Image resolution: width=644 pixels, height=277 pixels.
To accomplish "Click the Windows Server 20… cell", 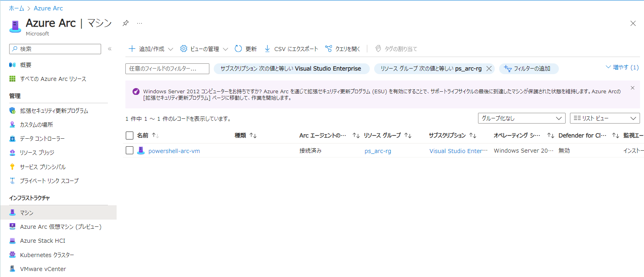I will pos(523,151).
